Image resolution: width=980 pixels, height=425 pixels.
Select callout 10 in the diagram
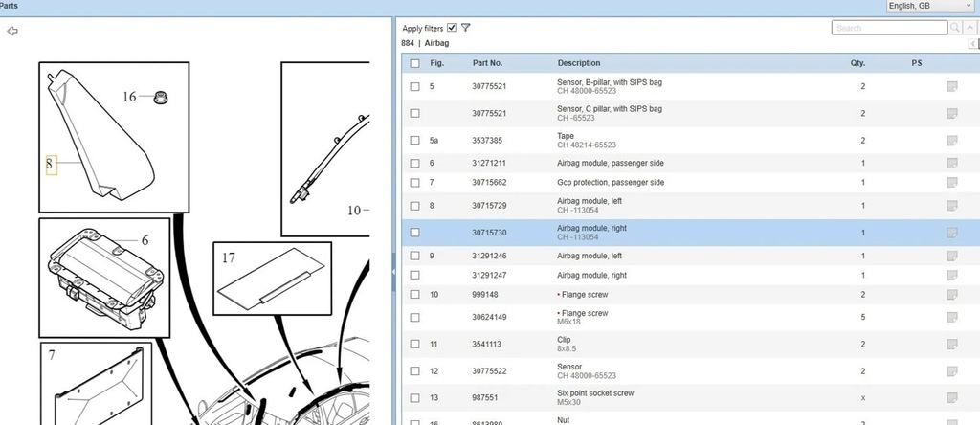[354, 211]
